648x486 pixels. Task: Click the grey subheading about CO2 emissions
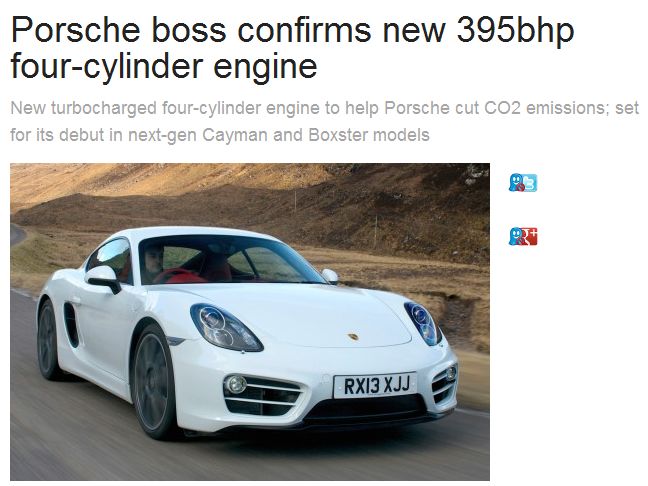pyautogui.click(x=324, y=121)
